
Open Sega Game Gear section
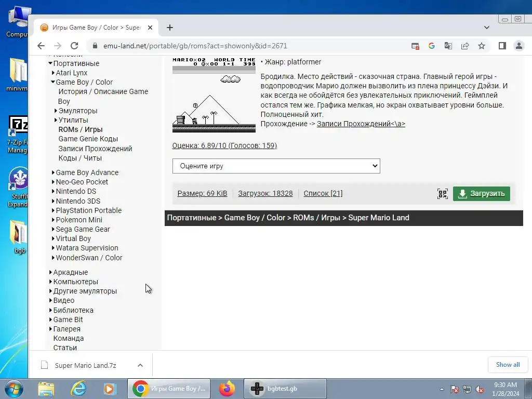(x=83, y=229)
